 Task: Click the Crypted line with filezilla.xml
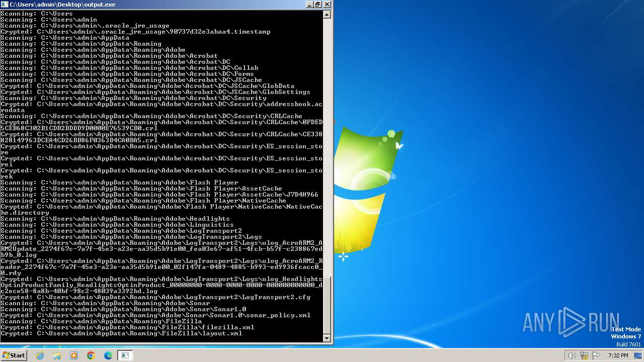(x=127, y=327)
